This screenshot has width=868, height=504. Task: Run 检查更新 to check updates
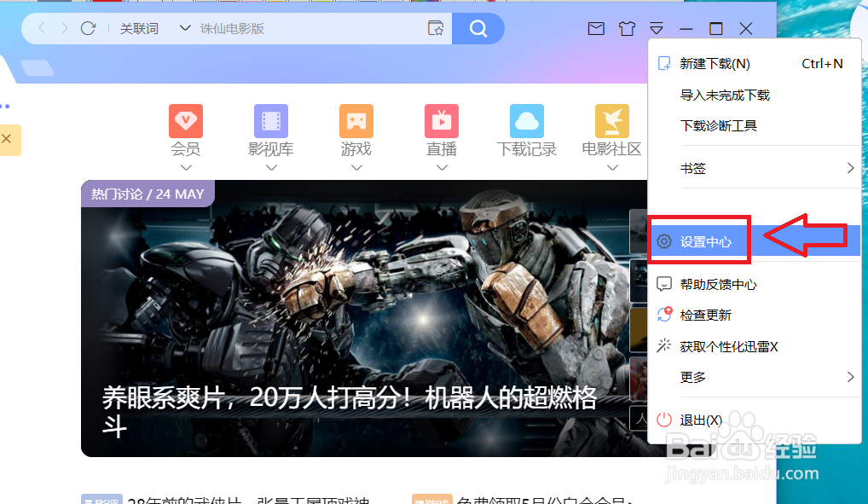(708, 314)
